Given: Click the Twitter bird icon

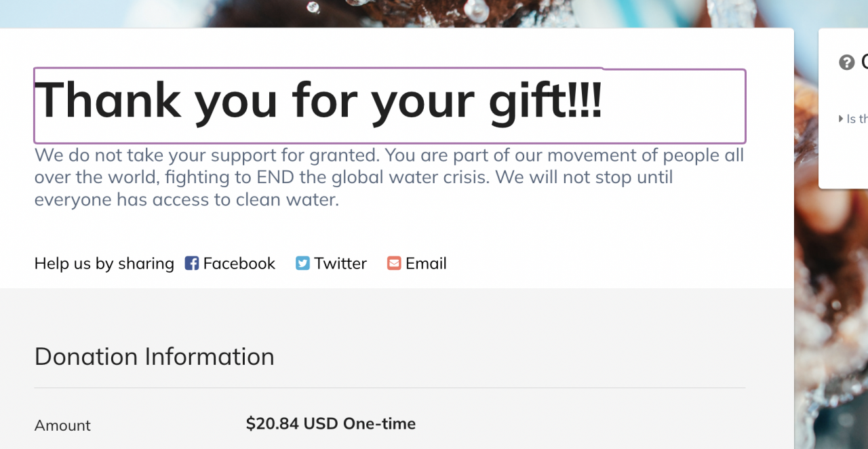Looking at the screenshot, I should pos(302,263).
